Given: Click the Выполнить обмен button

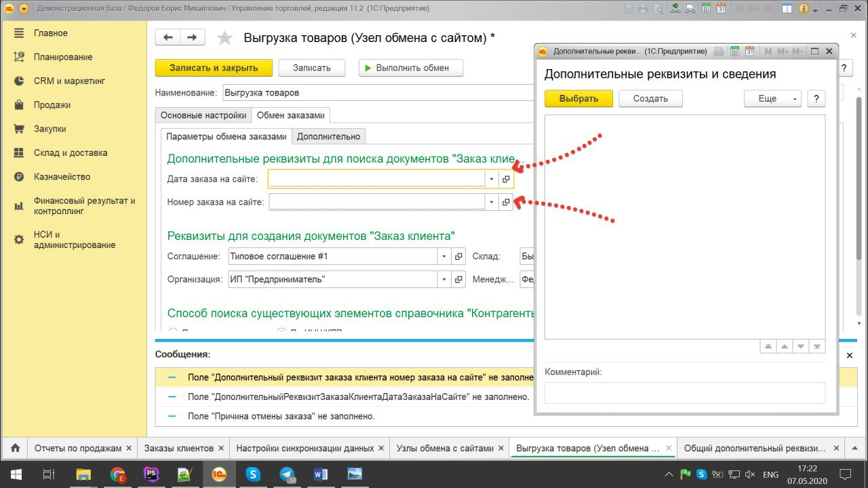Looking at the screenshot, I should (411, 68).
